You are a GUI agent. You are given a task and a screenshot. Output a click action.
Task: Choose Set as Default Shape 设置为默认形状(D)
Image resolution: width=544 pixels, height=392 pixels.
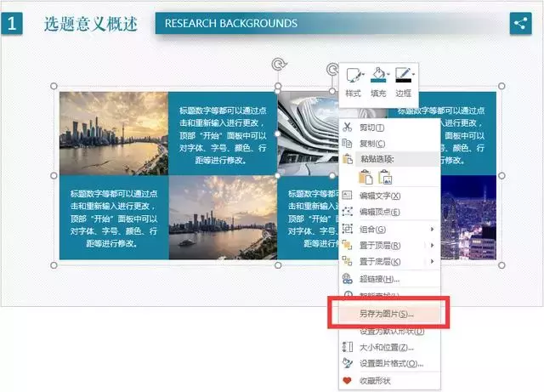392,332
